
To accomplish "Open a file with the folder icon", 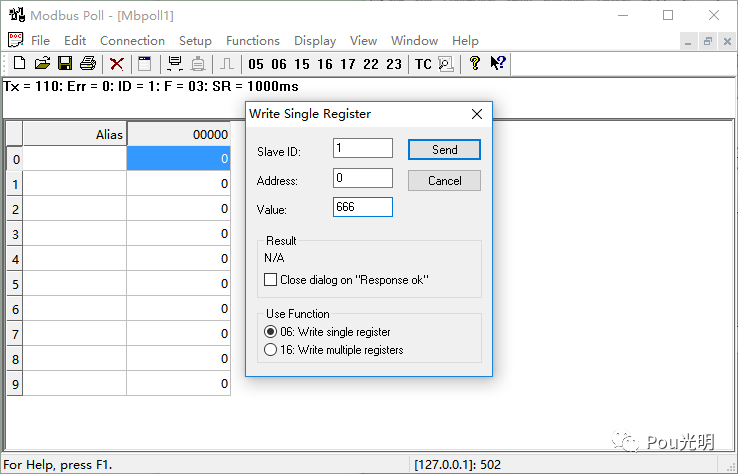I will [42, 63].
